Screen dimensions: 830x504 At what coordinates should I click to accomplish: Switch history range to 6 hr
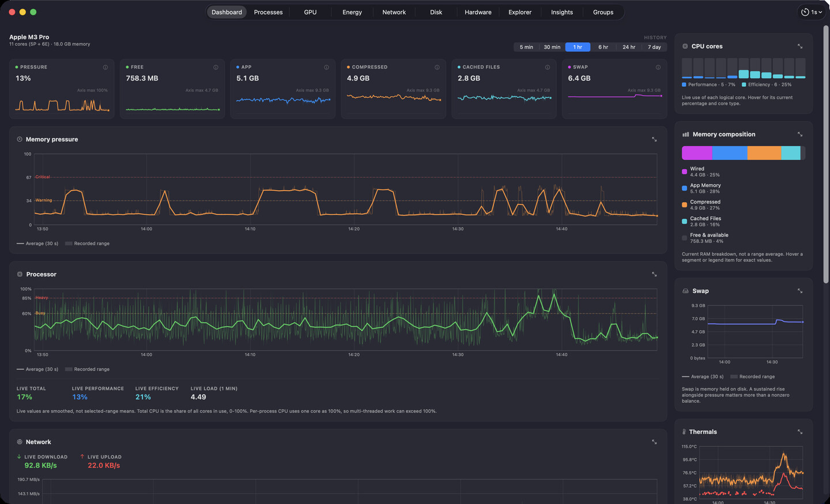coord(603,47)
